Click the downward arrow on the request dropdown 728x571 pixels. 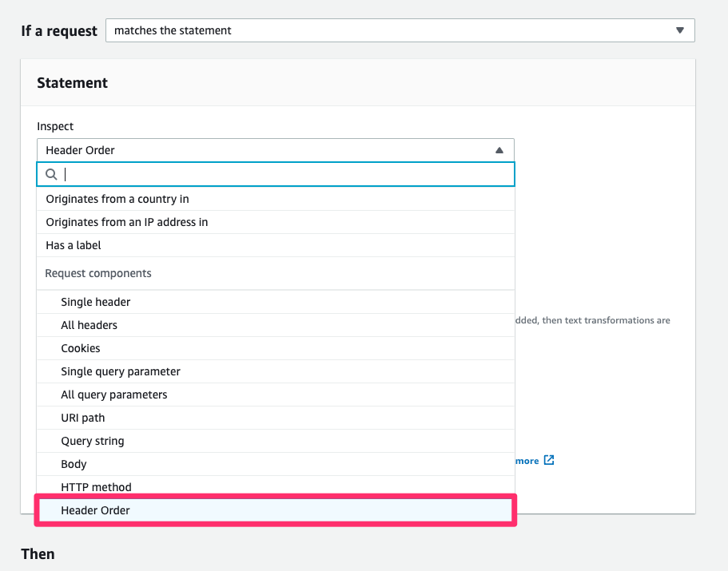[x=680, y=30]
